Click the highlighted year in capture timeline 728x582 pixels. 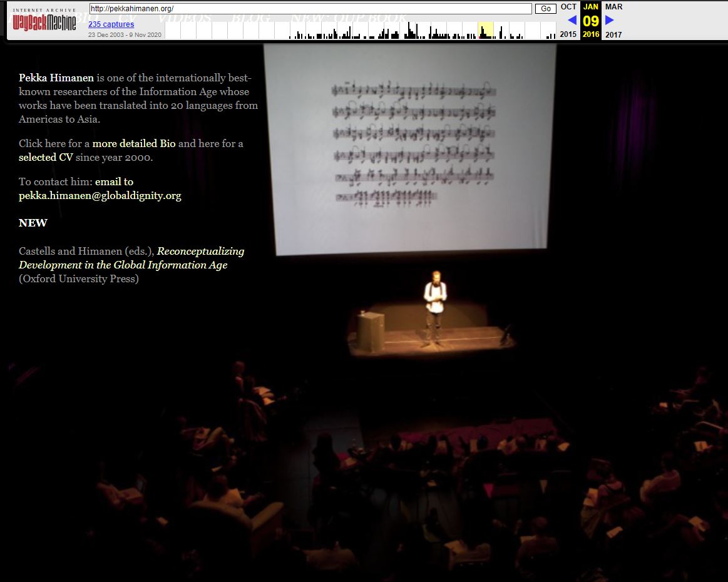tap(485, 30)
